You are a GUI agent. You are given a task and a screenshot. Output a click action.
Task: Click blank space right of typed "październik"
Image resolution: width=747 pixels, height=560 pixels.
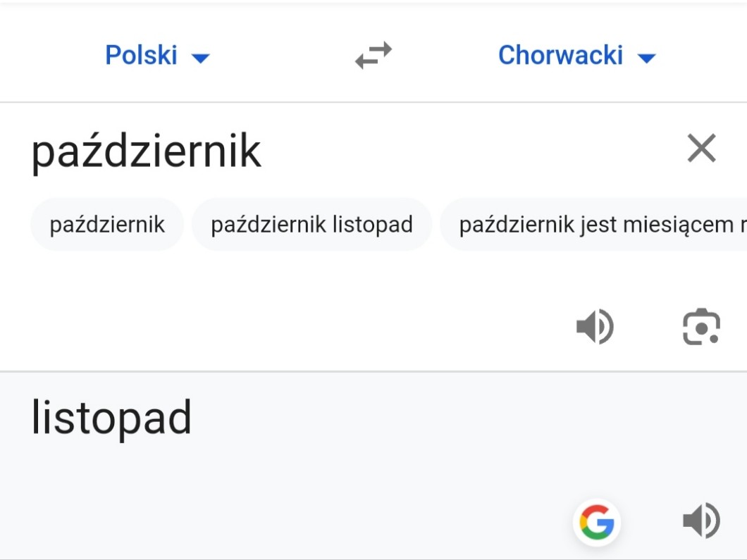tap(458, 151)
